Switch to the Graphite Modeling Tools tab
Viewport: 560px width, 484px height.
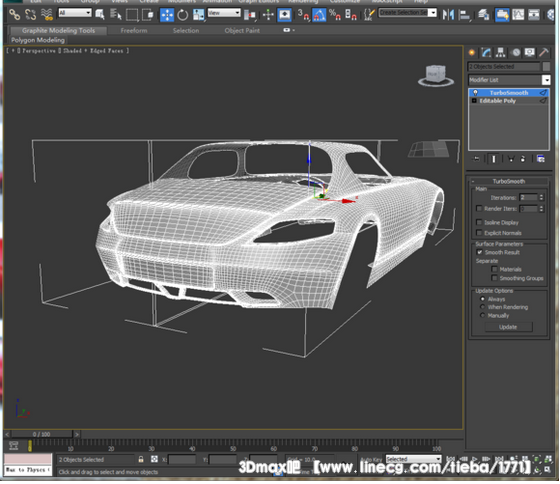58,31
